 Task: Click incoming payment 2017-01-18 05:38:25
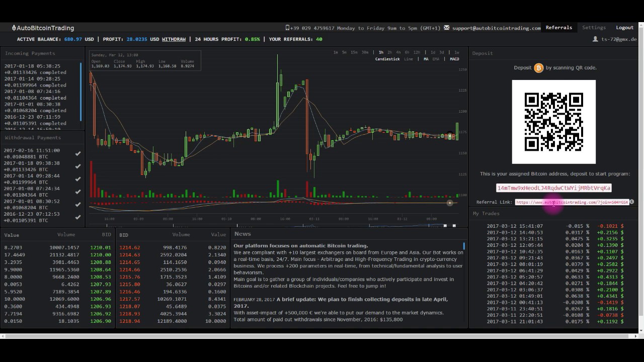(x=32, y=66)
